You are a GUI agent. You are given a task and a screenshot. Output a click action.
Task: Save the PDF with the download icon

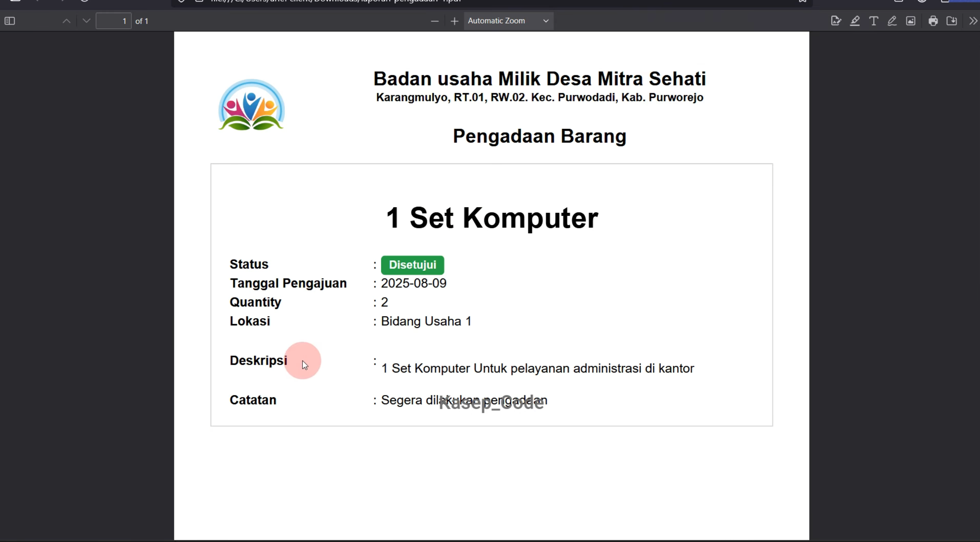(x=952, y=21)
